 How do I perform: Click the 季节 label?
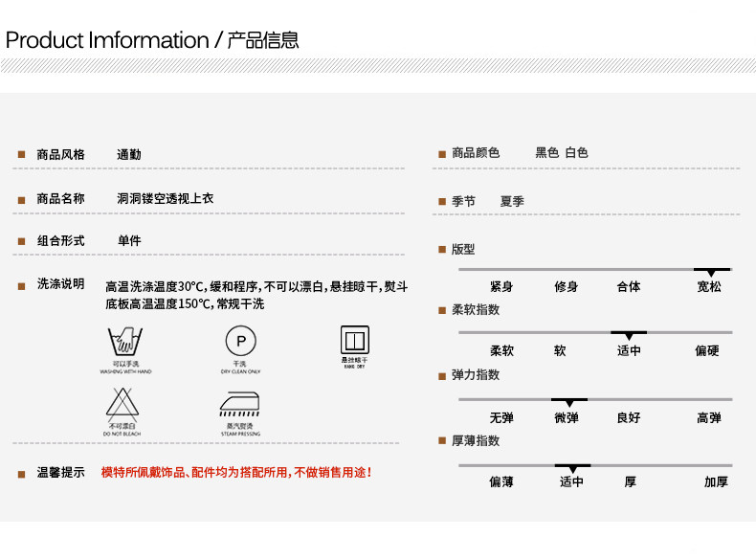tap(463, 201)
